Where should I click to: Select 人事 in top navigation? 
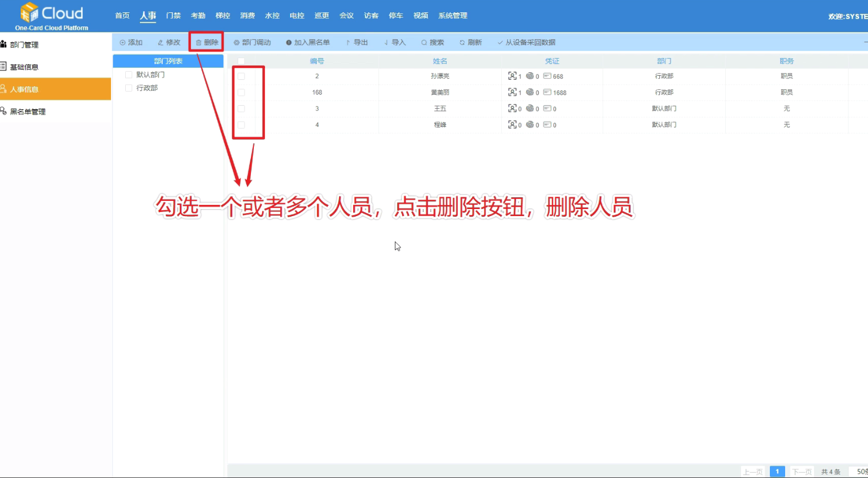148,16
